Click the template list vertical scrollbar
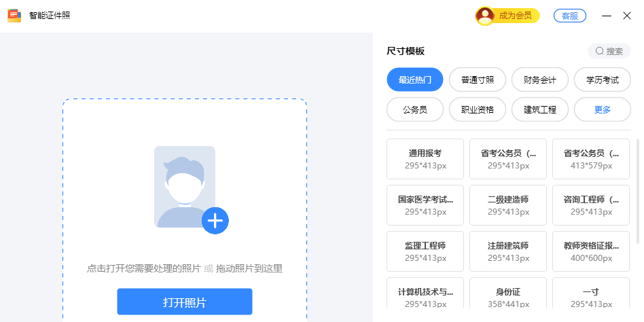Viewport: 644px width, 322px height. pos(637,190)
